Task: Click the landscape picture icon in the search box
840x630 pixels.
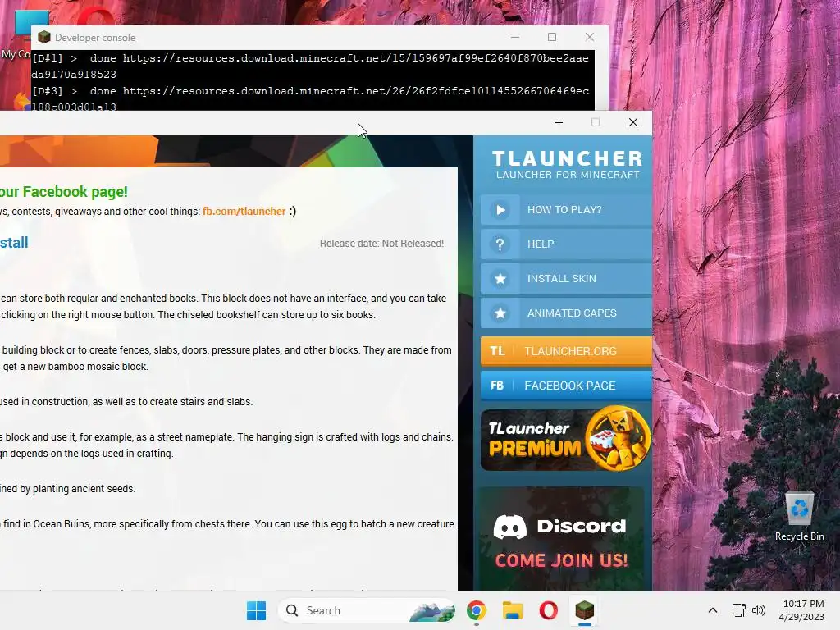Action: coord(431,611)
